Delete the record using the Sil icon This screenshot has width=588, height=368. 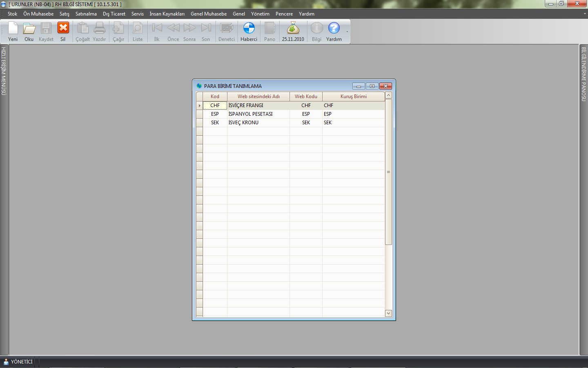coord(63,31)
